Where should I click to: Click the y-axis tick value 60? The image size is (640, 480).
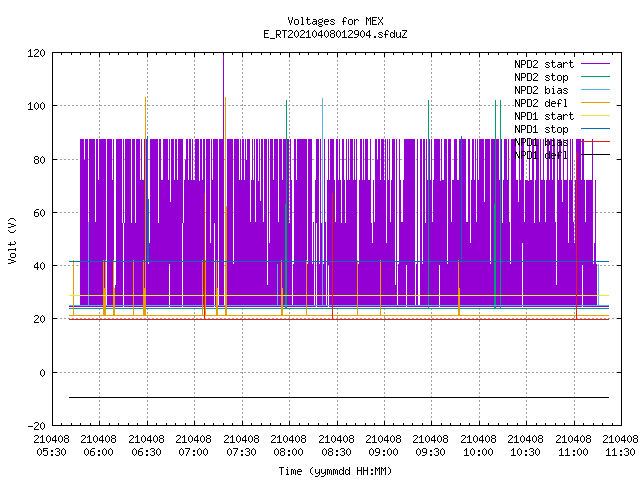(x=39, y=213)
